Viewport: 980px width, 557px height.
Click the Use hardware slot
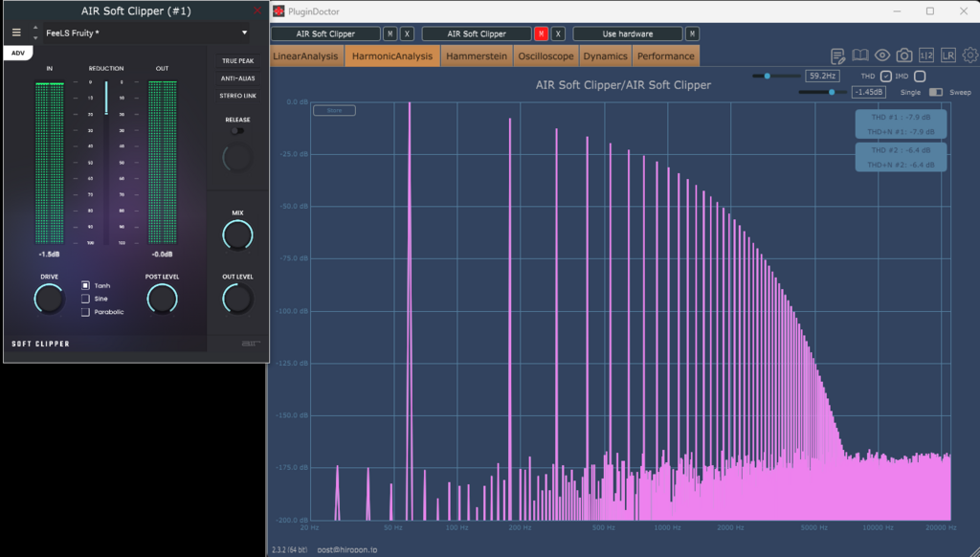(628, 33)
